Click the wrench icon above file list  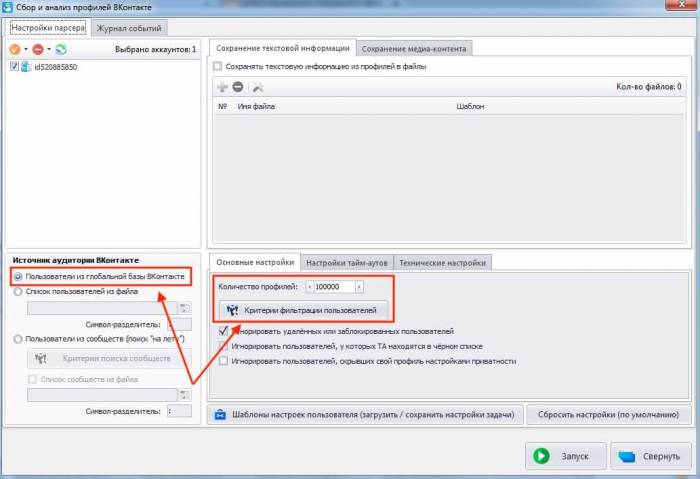pos(256,88)
